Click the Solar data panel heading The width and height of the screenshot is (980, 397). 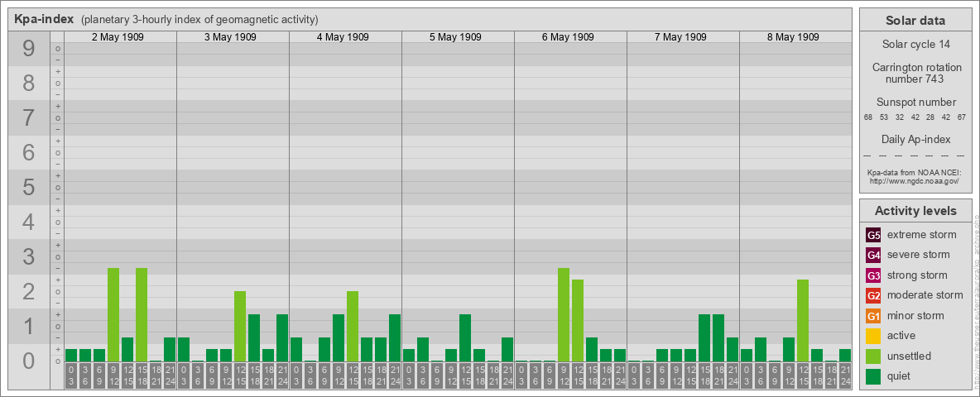point(915,21)
